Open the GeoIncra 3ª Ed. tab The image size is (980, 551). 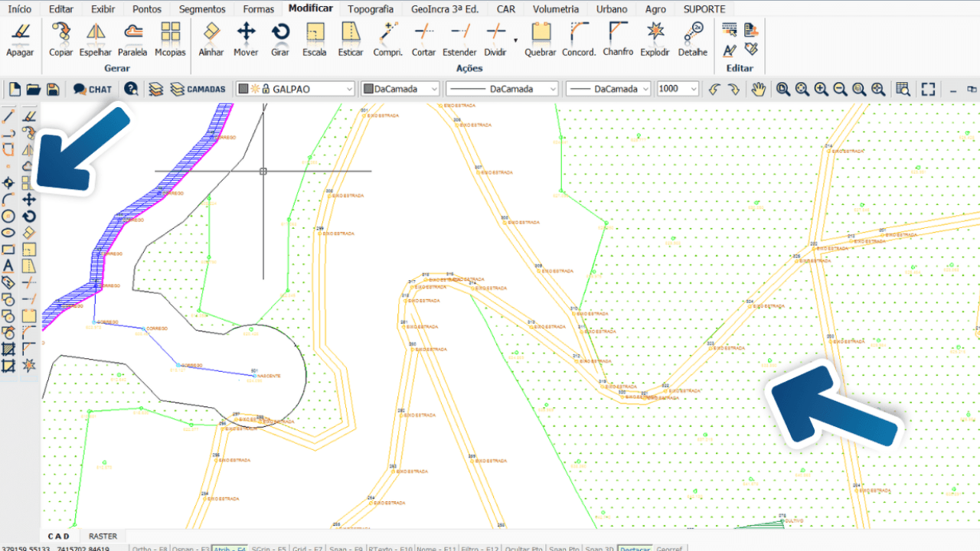pyautogui.click(x=445, y=9)
